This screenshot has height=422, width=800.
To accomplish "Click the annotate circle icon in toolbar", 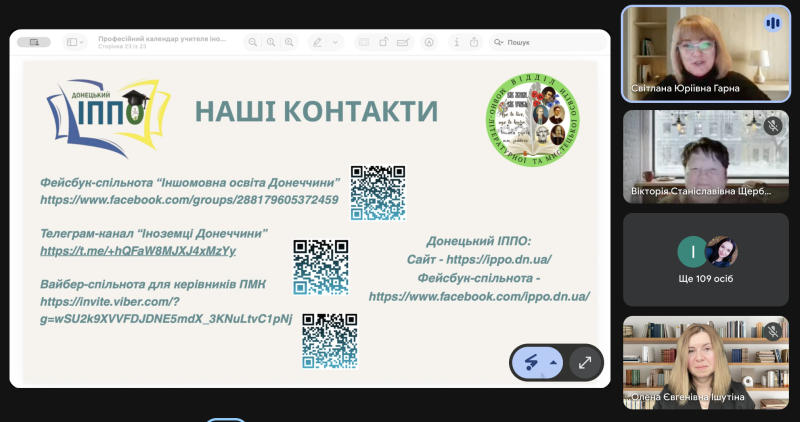I will [429, 42].
